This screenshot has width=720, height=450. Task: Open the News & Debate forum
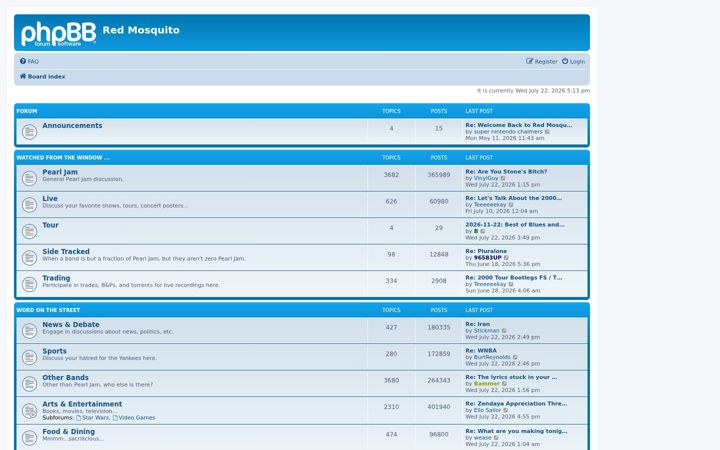[x=71, y=324]
